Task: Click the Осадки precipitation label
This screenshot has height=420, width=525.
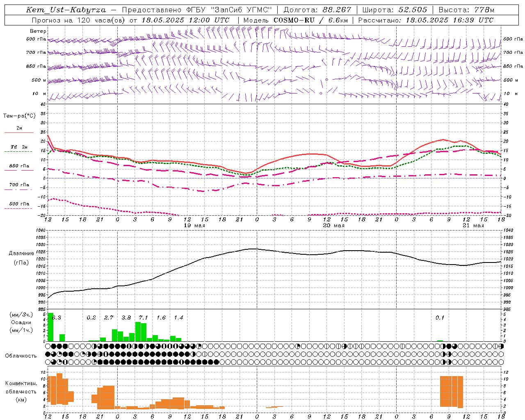Action: coord(21,322)
